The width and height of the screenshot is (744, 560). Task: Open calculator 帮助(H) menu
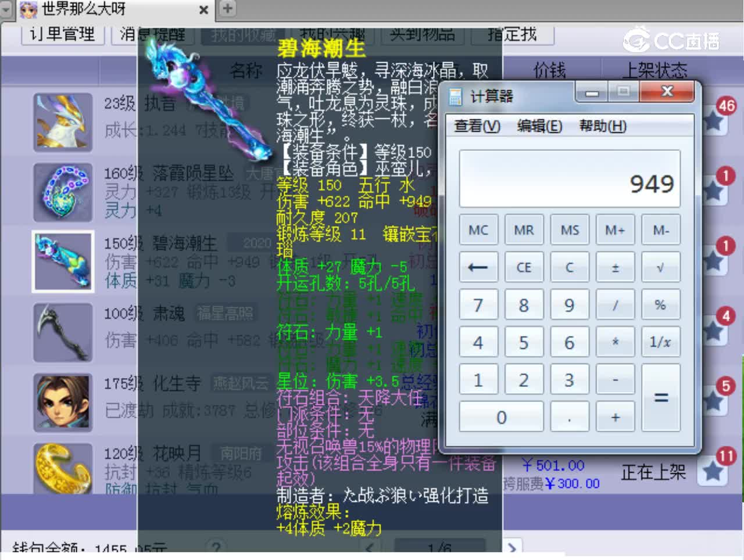[x=603, y=126]
